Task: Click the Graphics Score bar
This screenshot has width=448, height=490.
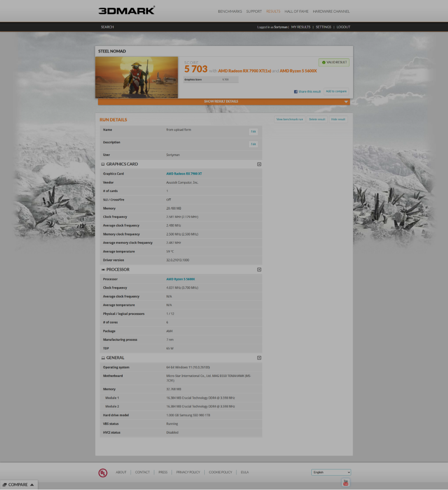Action: [x=211, y=80]
